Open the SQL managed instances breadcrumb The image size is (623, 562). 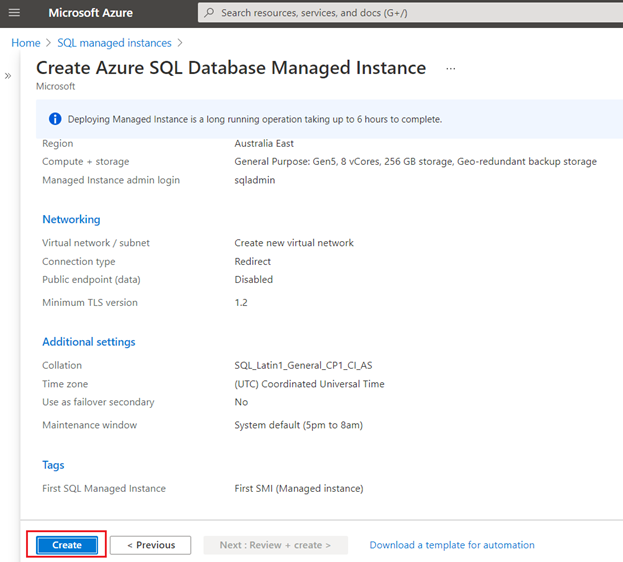114,43
